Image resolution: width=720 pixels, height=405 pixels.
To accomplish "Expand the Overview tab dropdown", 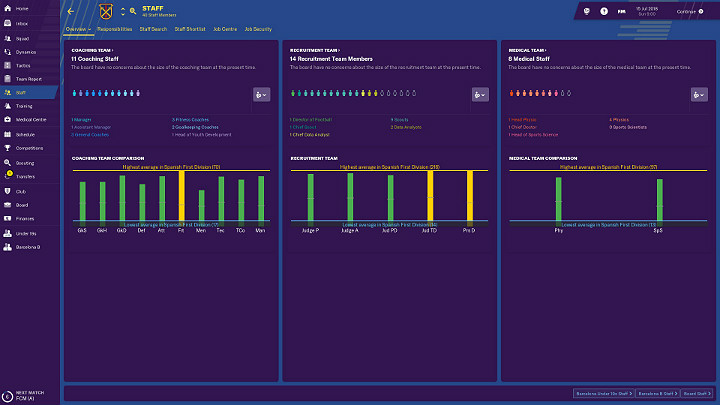I will 78,30.
